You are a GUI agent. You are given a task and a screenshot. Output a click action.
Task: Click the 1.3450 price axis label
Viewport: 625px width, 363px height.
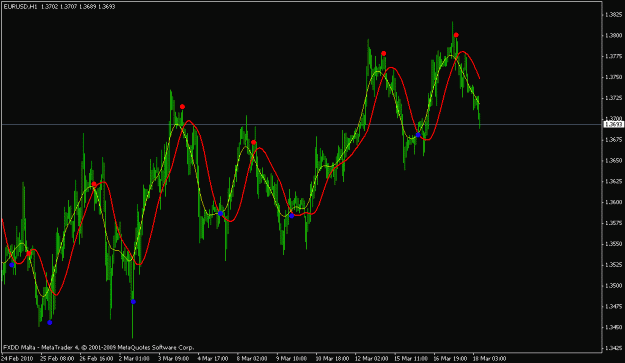(x=613, y=327)
